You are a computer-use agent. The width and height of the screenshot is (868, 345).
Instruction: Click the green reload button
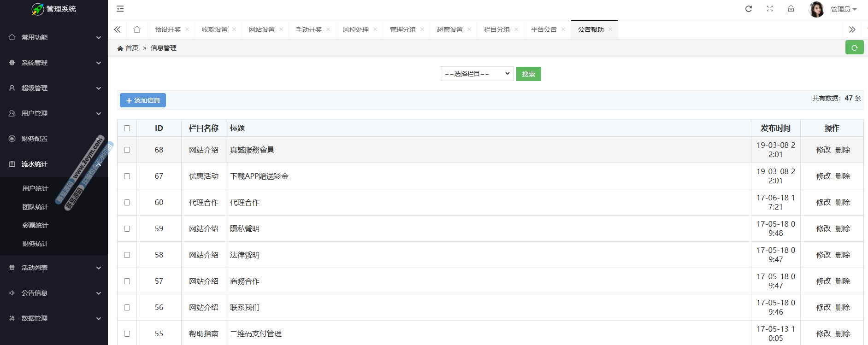point(854,47)
